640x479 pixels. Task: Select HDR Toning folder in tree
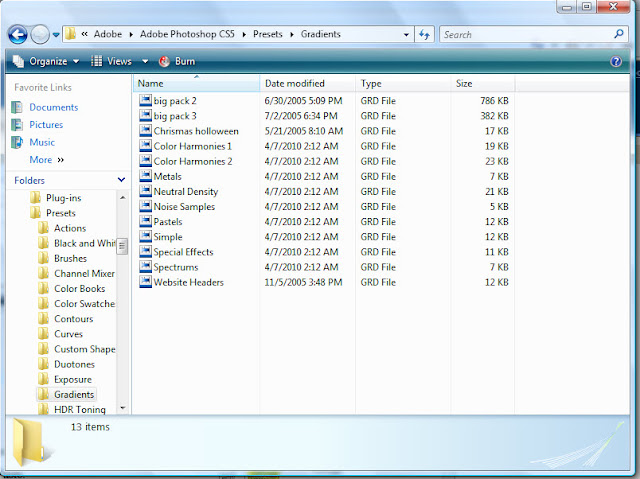[x=80, y=409]
